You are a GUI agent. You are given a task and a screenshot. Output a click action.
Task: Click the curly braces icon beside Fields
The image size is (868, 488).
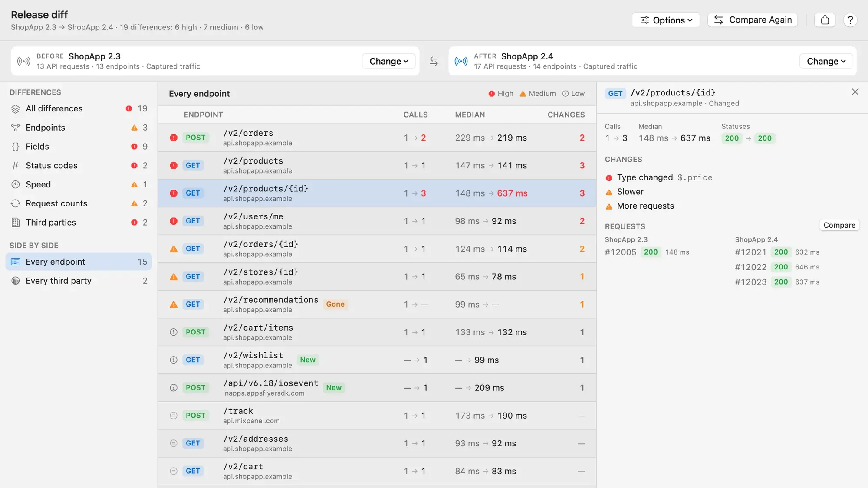tap(16, 147)
